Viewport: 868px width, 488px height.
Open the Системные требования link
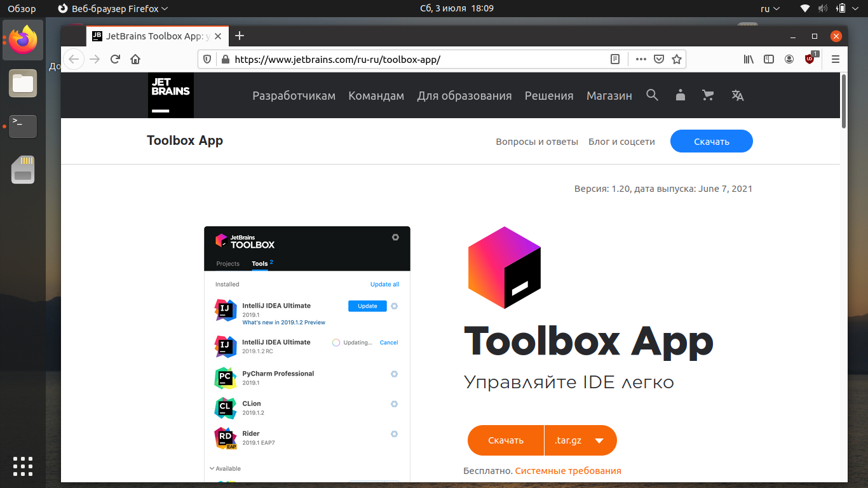568,471
